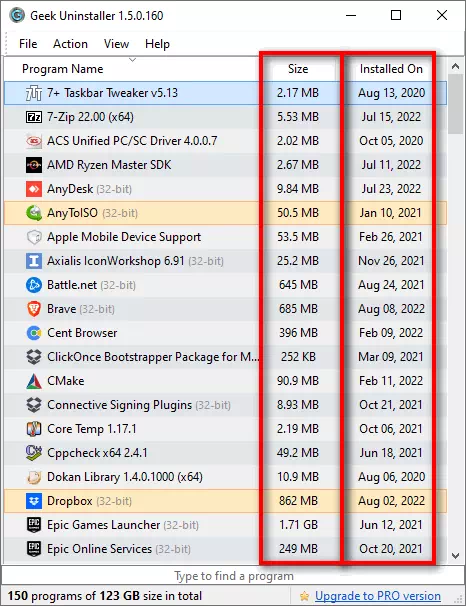Click the Oct 20, 2021 install date
The height and width of the screenshot is (606, 466).
pos(391,549)
